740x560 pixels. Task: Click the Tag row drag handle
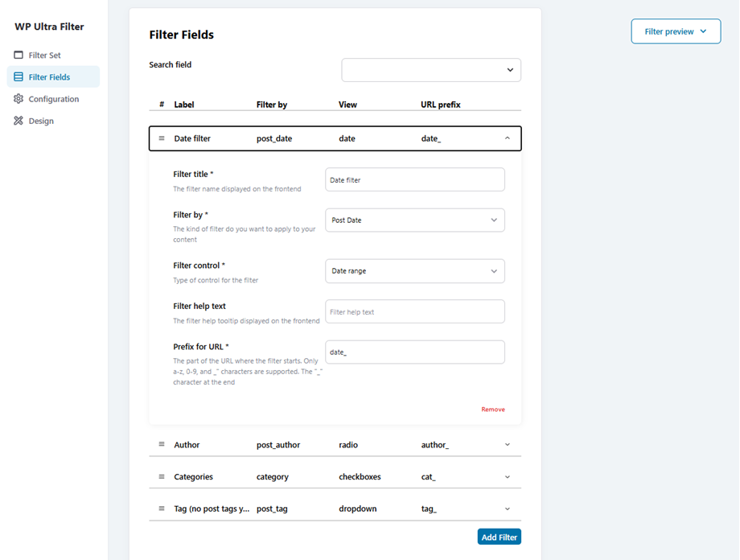pyautogui.click(x=162, y=509)
